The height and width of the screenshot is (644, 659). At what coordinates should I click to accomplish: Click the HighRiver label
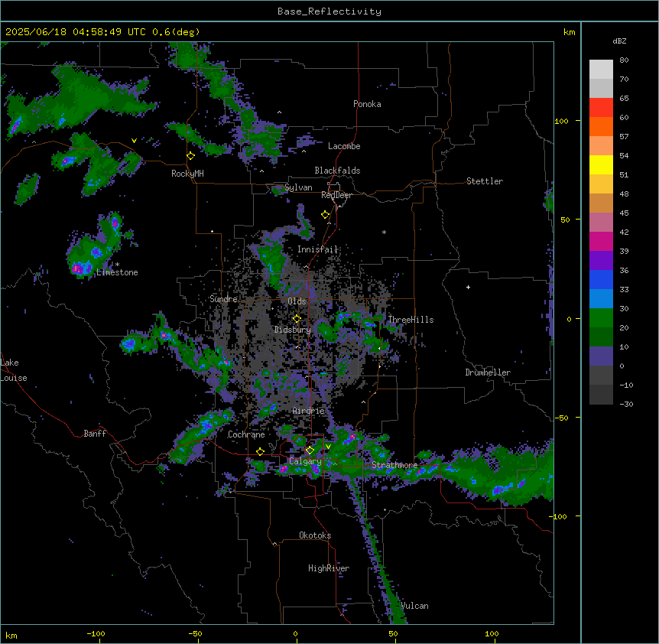coord(329,568)
